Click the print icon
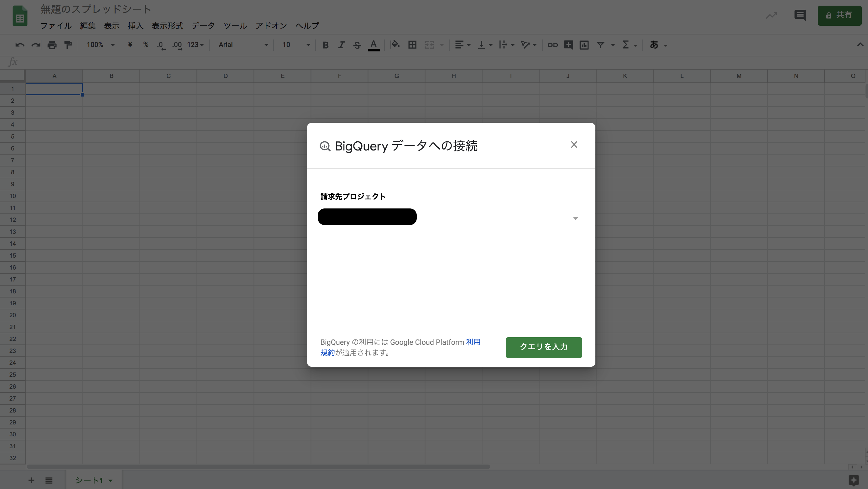The height and width of the screenshot is (489, 868). 52,45
